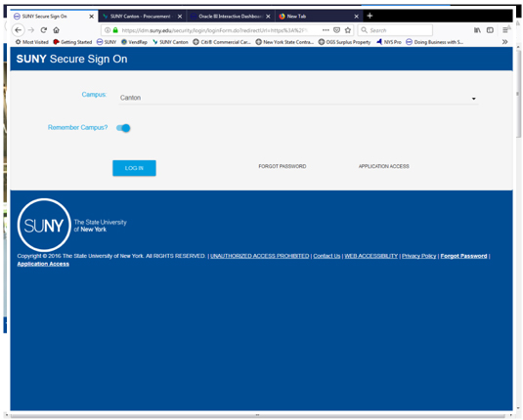Open OGS Surplus Property bookmark
This screenshot has height=420, width=523.
[x=344, y=42]
